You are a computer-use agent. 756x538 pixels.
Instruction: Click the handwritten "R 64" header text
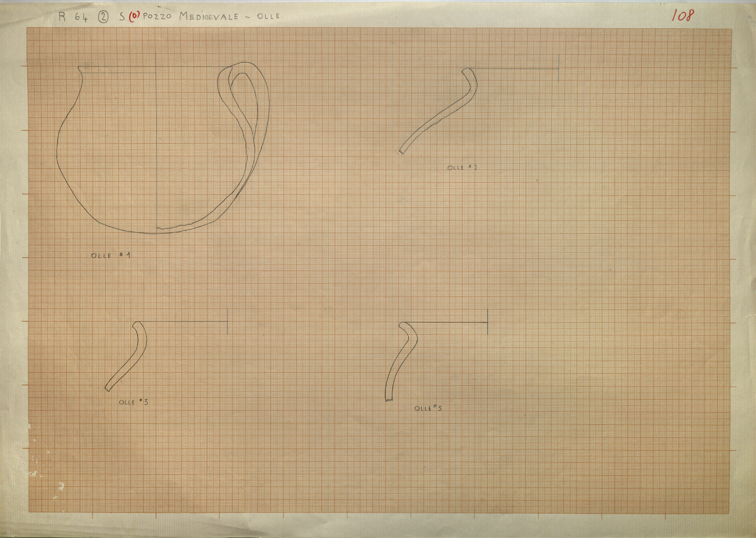tap(73, 17)
